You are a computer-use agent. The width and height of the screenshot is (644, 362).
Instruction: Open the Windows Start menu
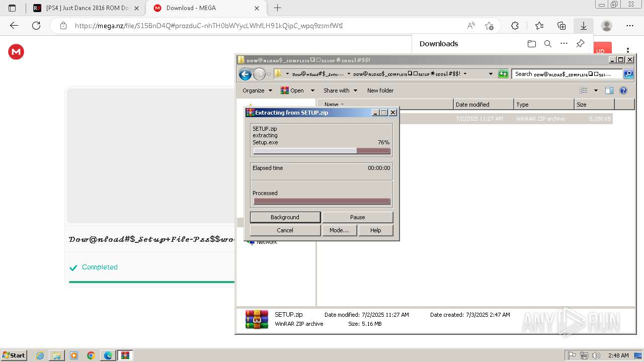click(14, 355)
